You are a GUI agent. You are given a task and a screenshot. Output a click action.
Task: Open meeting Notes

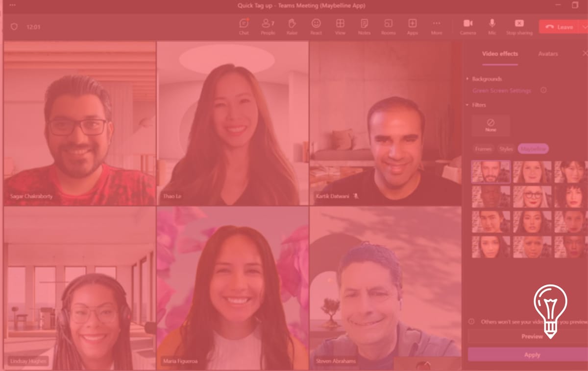click(x=364, y=27)
